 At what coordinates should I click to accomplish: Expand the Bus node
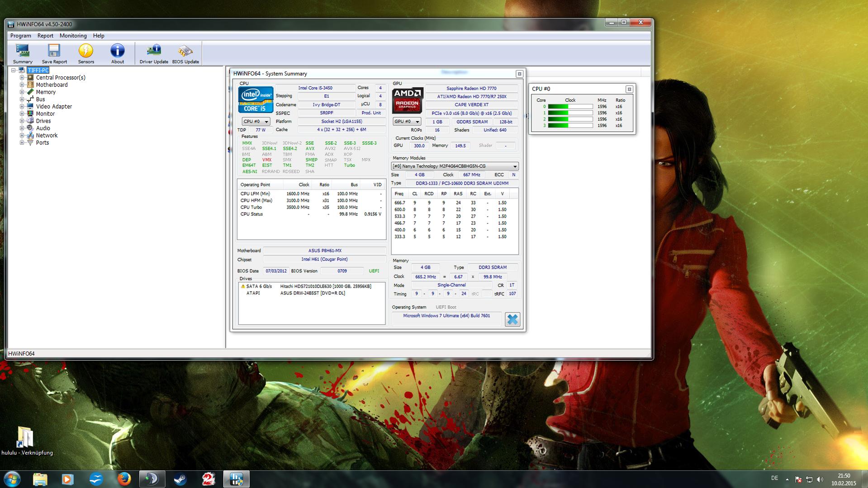(22, 99)
